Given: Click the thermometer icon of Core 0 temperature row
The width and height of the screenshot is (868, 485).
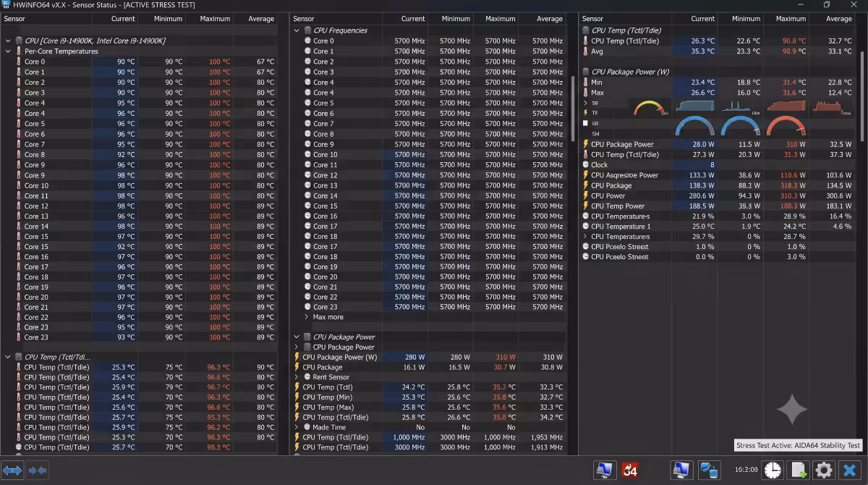Looking at the screenshot, I should [x=18, y=62].
